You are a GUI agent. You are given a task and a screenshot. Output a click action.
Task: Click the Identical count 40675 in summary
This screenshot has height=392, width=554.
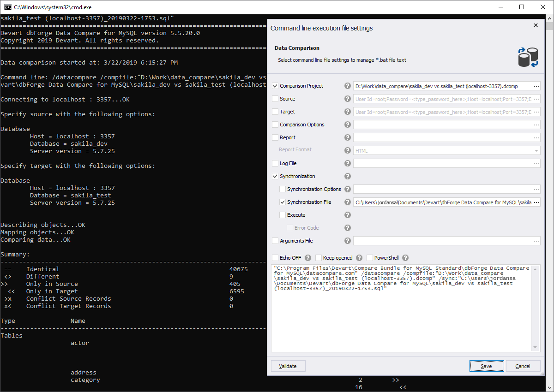pyautogui.click(x=239, y=269)
